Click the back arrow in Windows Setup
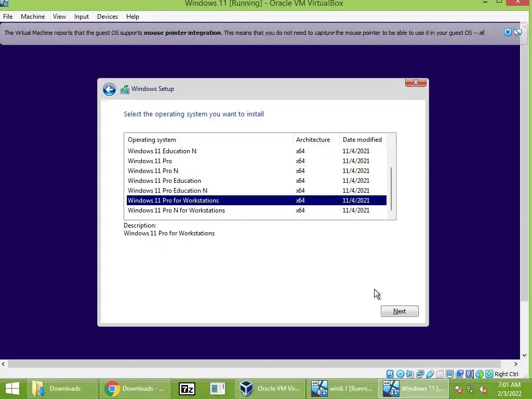532x399 pixels. 109,89
